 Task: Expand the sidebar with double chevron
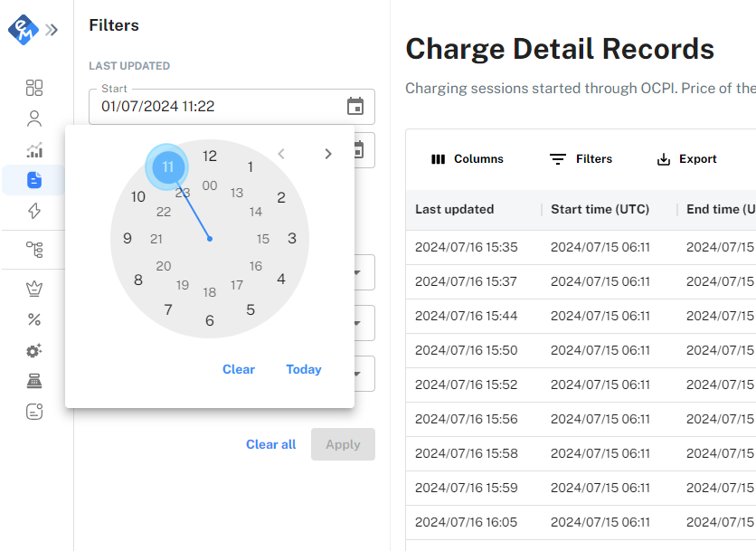pyautogui.click(x=52, y=30)
